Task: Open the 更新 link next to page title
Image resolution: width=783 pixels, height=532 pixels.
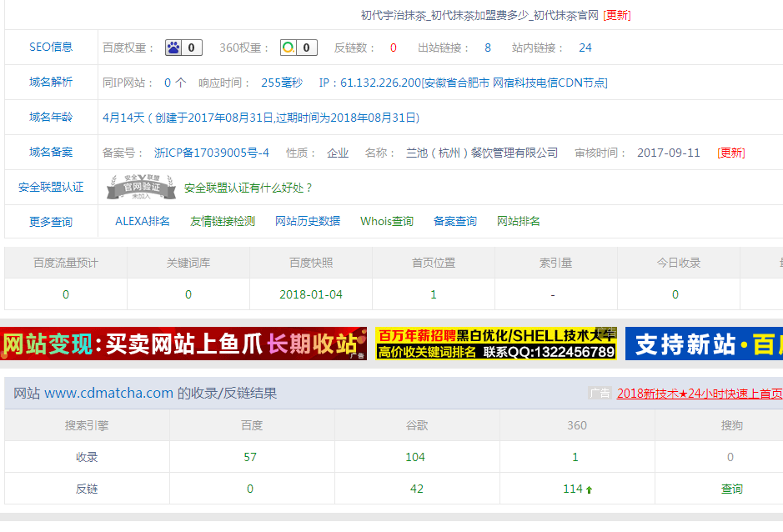Action: point(617,16)
